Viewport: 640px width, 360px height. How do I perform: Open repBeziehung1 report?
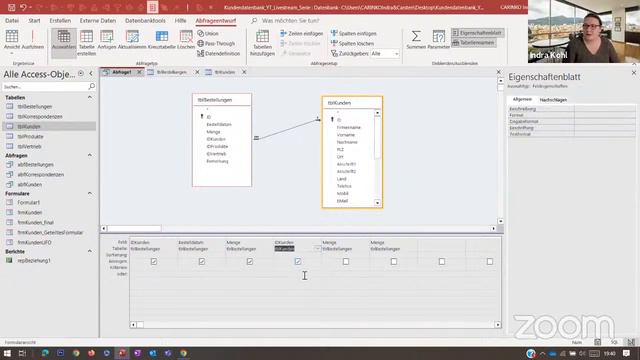point(34,260)
